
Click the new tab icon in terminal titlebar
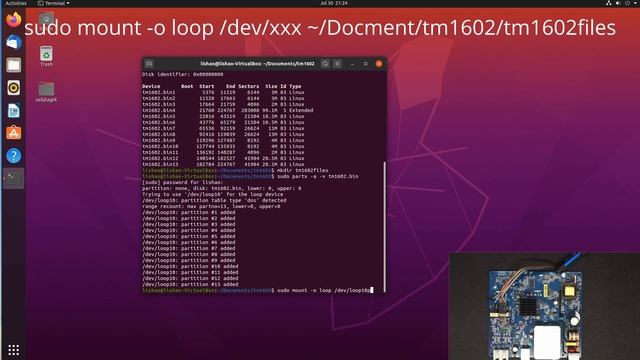[x=149, y=64]
